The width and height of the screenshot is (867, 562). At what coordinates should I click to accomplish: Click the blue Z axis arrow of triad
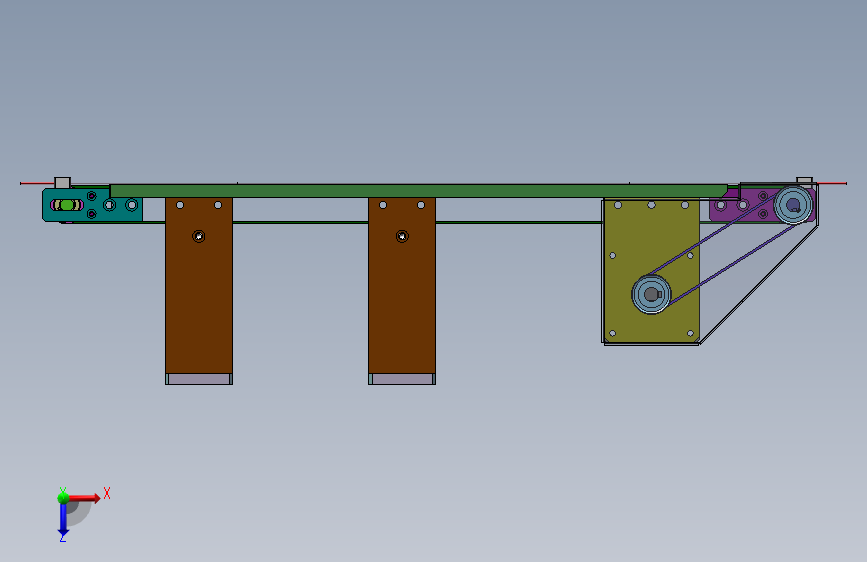63,520
